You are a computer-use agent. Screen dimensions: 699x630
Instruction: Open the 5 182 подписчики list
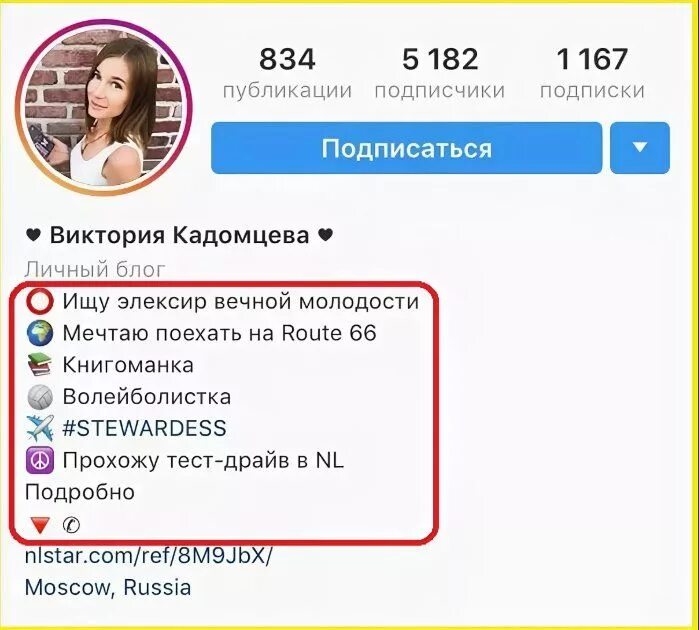[440, 73]
